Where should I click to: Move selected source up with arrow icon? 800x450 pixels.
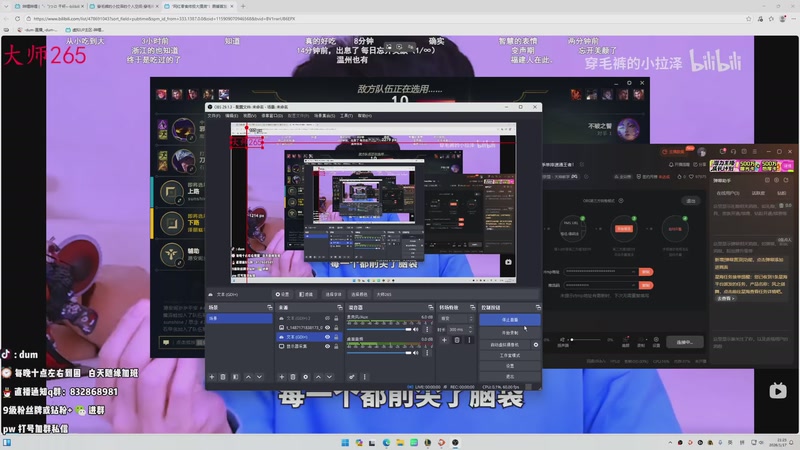(x=316, y=376)
